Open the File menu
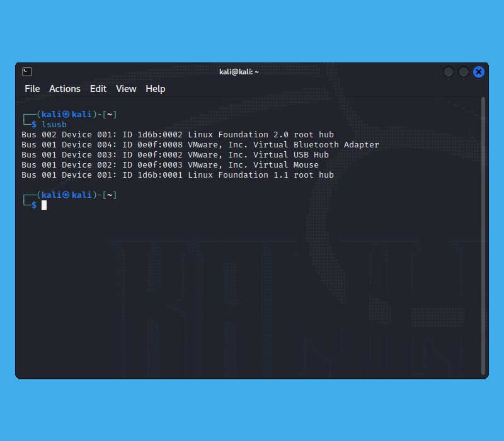Viewport: 504px width, 441px height. [32, 89]
